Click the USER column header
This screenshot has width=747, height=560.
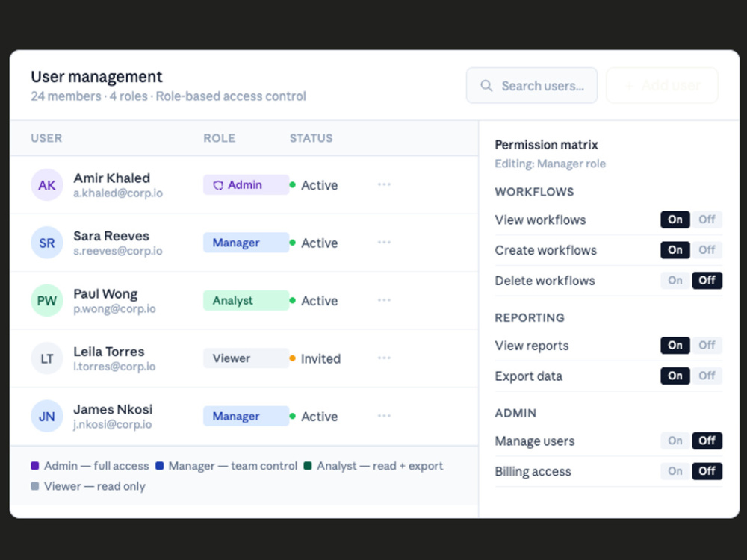(46, 138)
